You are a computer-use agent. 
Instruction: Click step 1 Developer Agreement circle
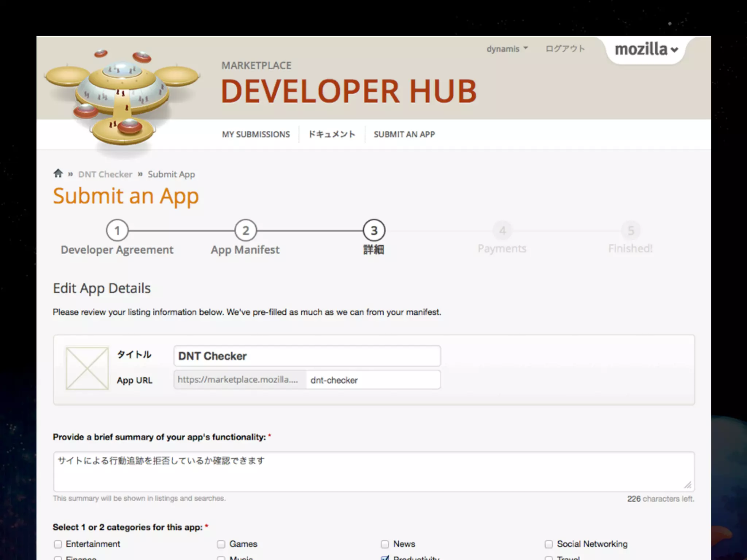click(x=117, y=230)
